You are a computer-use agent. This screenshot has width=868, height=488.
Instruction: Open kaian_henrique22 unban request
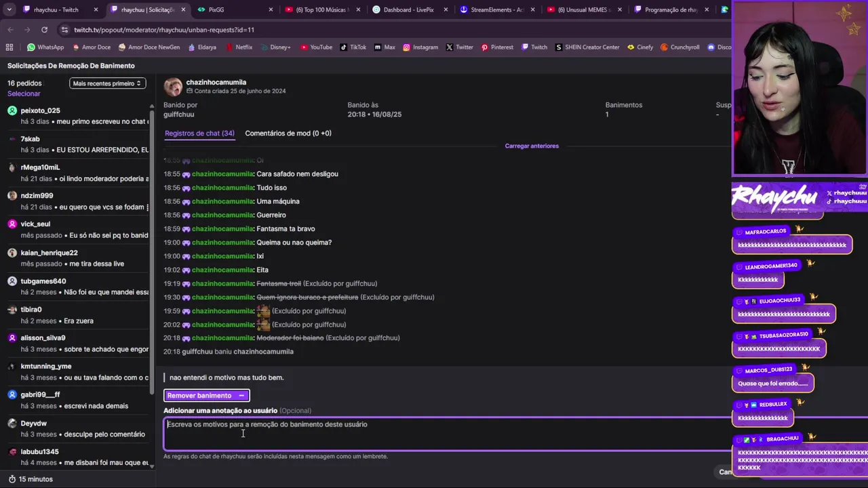coord(78,258)
